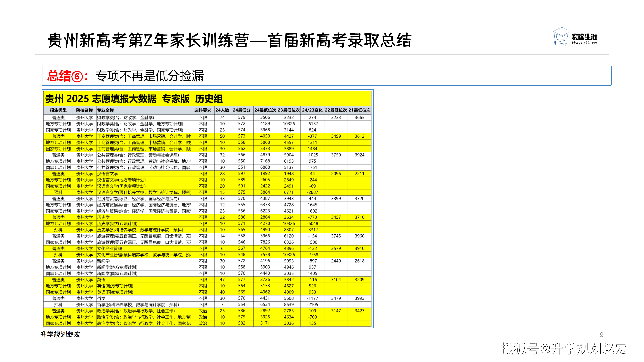The image size is (644, 362).
Task: Click the 24最低分 value 579
Action: (241, 117)
